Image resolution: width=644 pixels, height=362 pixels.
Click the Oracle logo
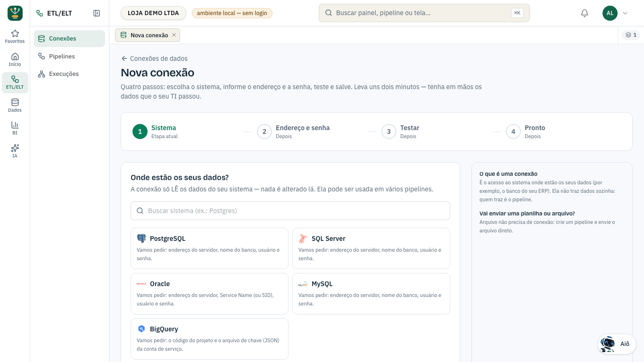141,284
